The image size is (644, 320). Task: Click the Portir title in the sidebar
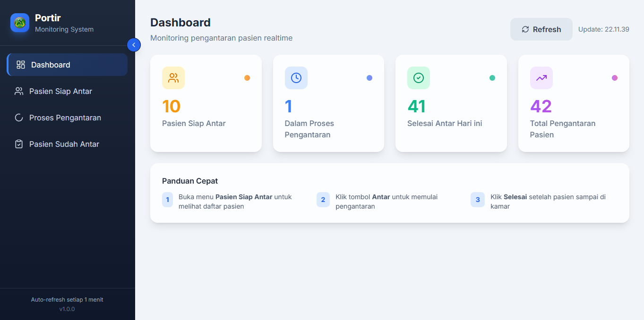(x=48, y=18)
